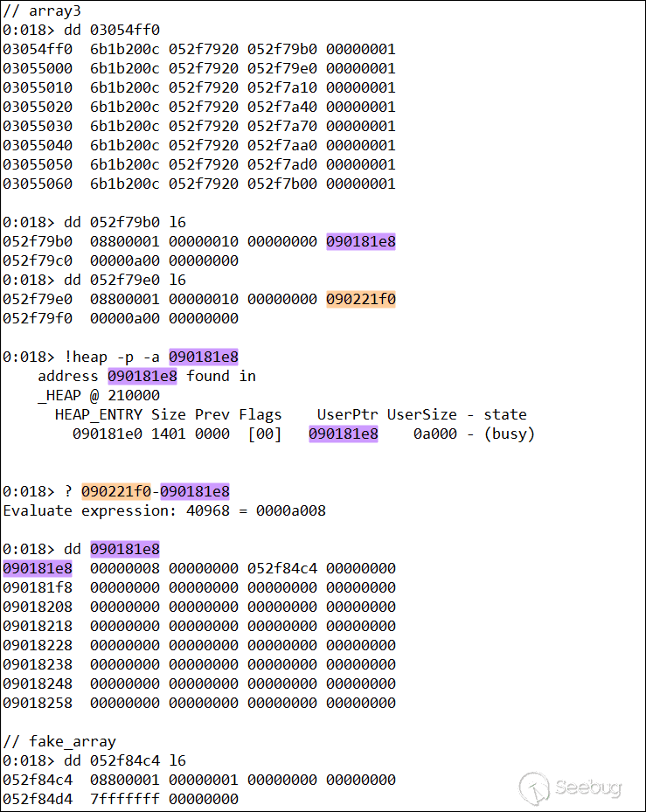Screen dimensions: 646x812
Task: Click the 'dd 052f84c4 l6' command
Action: pyautogui.click(x=125, y=760)
